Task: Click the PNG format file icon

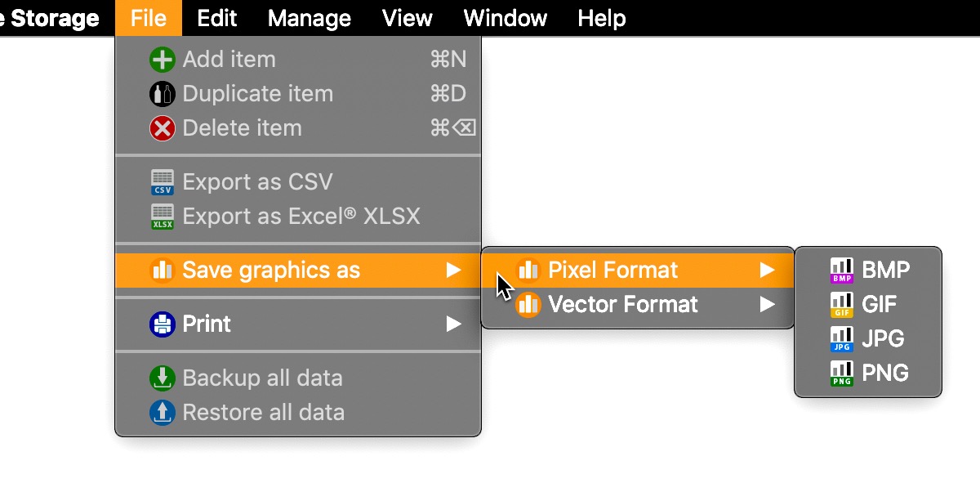Action: (x=841, y=373)
